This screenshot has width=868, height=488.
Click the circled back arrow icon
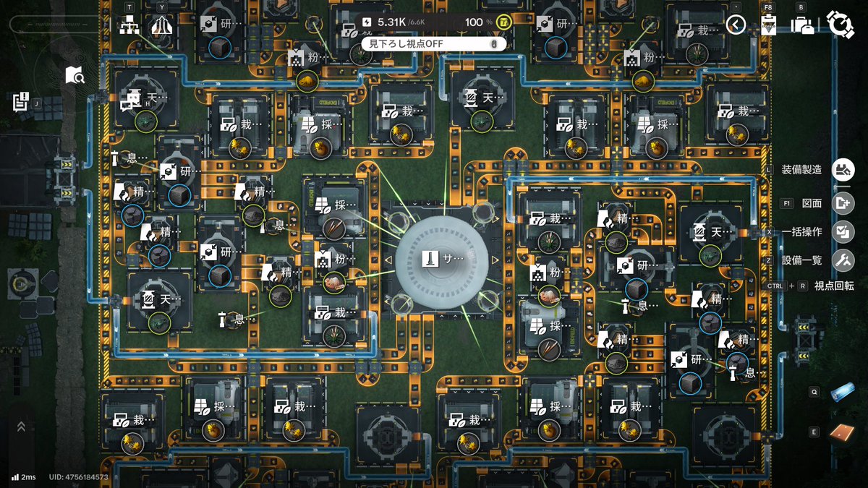736,25
